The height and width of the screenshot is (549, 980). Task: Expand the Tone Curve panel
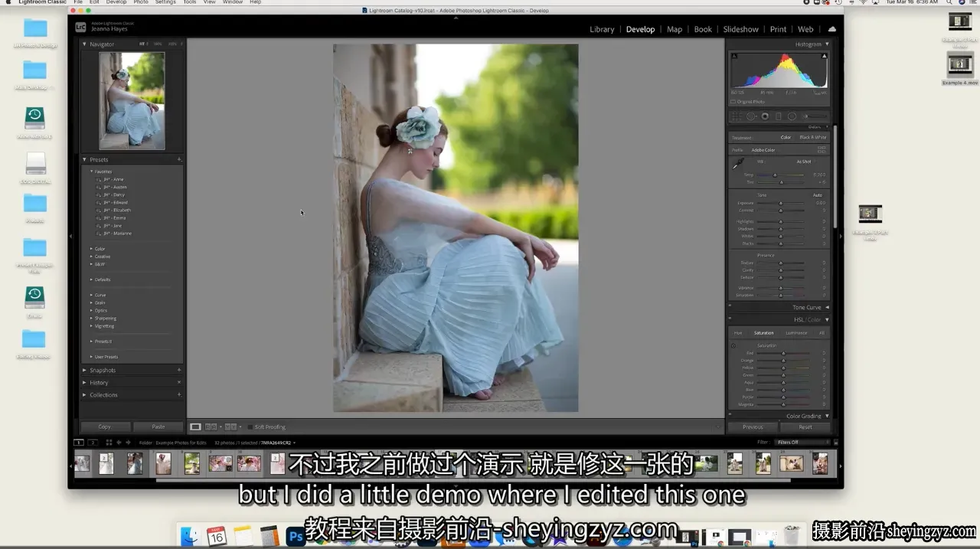coord(827,308)
